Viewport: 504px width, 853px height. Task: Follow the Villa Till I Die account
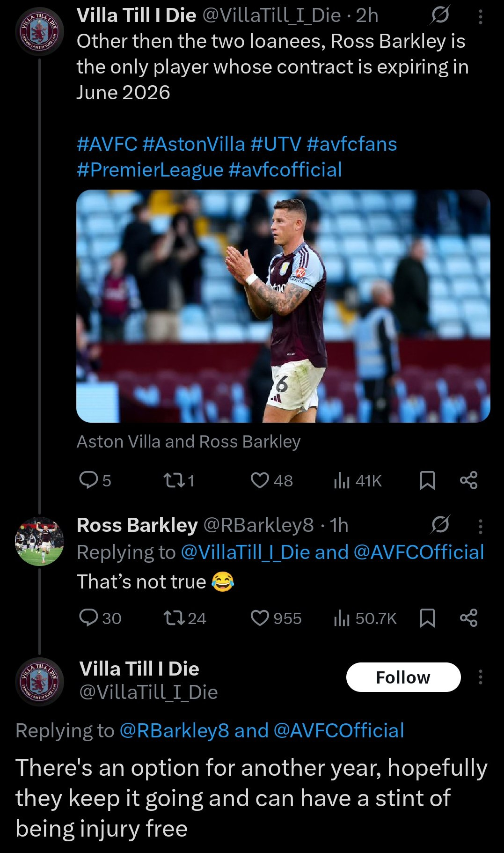pyautogui.click(x=403, y=677)
